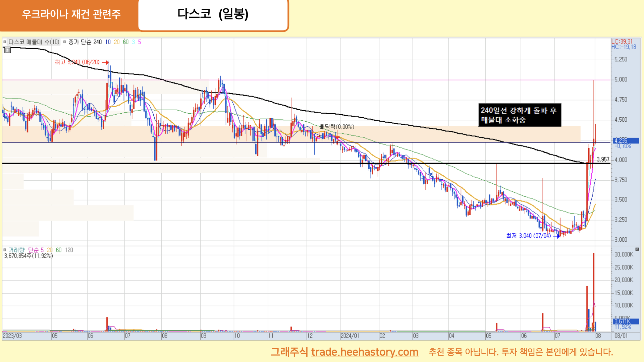Click the 2024/01 date axis label
The height and width of the screenshot is (362, 644).
[350, 336]
